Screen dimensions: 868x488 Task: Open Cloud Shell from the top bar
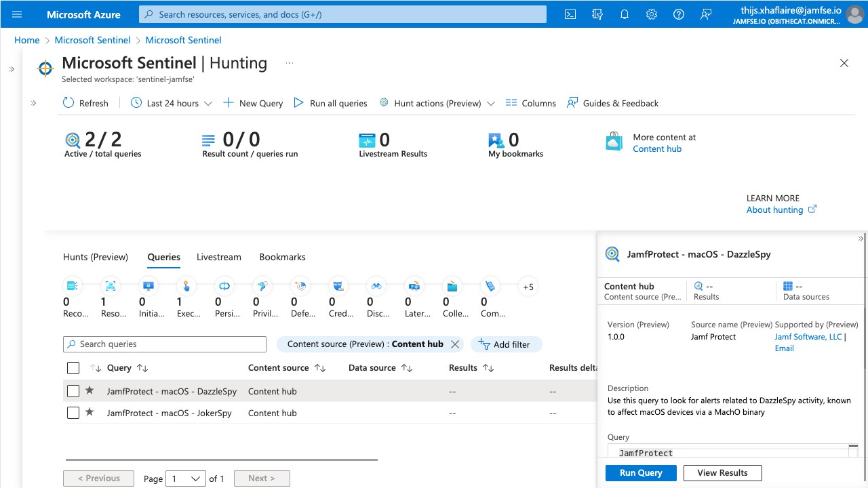(571, 14)
